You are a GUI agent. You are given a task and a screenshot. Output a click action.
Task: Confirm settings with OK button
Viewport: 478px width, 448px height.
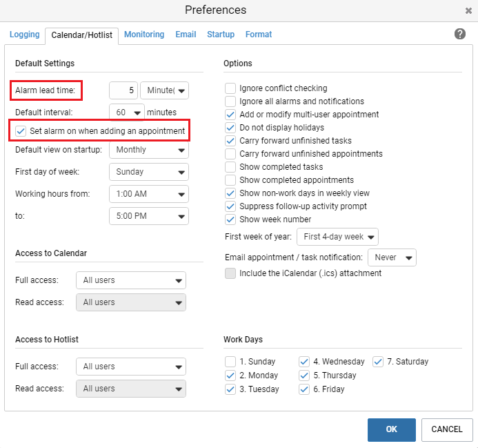coord(391,429)
